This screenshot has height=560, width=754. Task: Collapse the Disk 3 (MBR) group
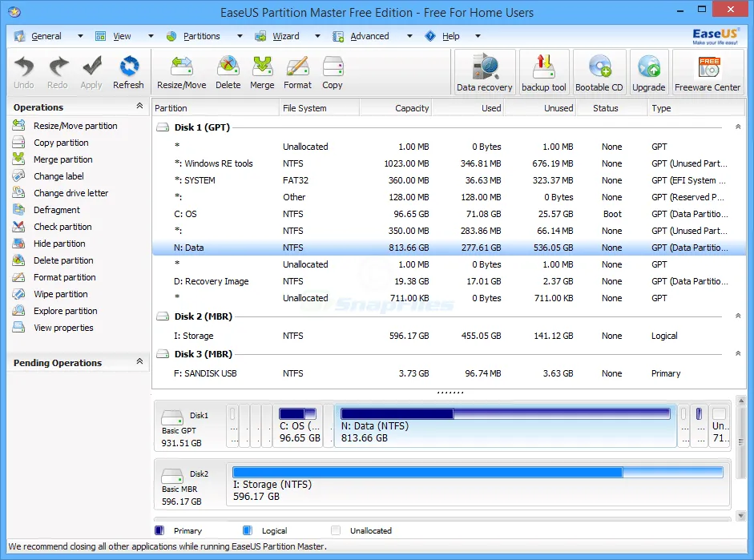point(738,353)
